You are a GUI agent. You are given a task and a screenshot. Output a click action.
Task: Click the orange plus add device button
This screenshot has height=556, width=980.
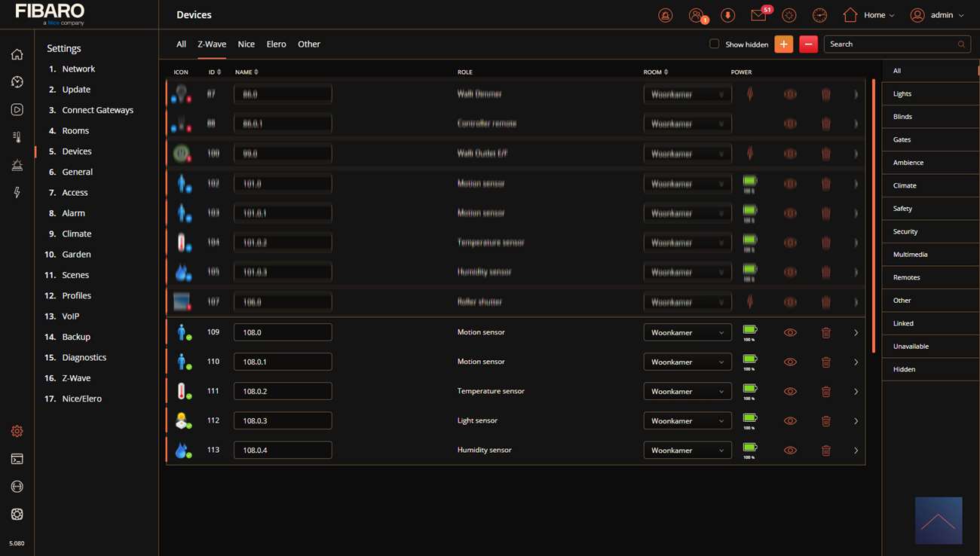point(783,44)
